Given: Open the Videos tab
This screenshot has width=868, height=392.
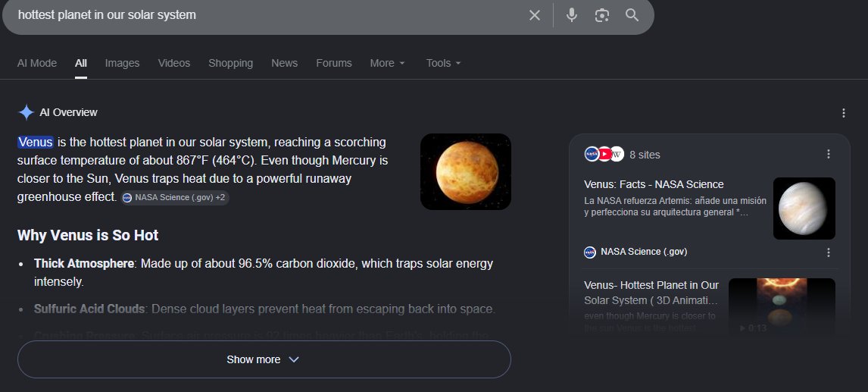Looking at the screenshot, I should [x=173, y=63].
